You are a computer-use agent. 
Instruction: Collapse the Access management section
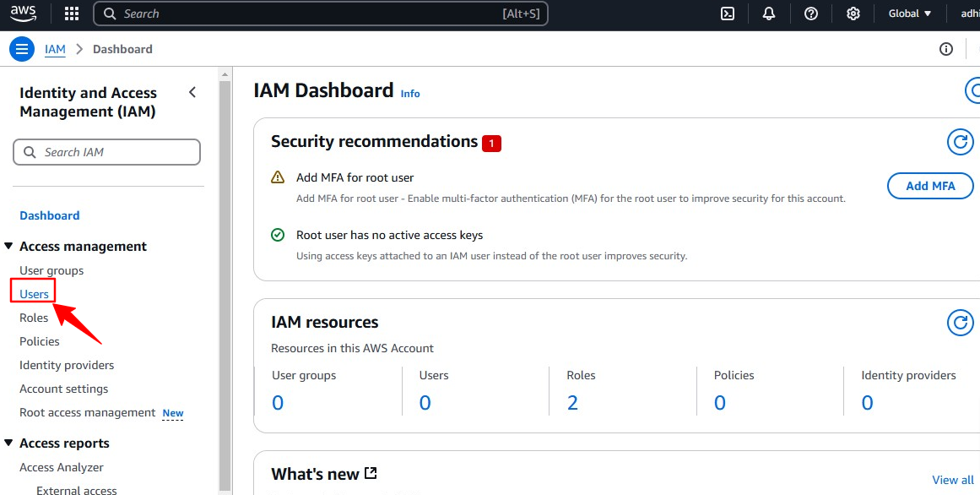[x=9, y=247]
